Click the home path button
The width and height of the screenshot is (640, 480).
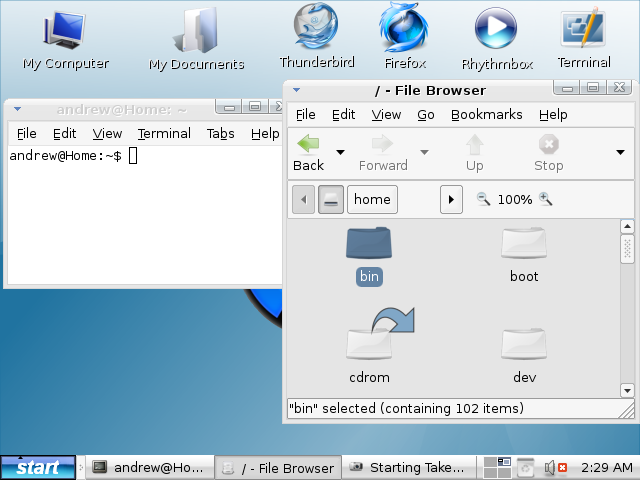click(372, 199)
